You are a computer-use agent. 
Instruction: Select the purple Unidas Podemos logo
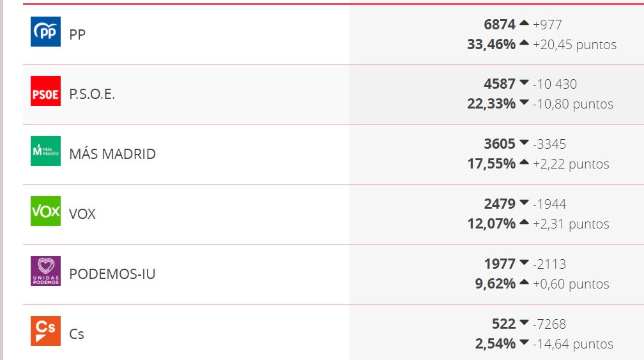tap(45, 271)
